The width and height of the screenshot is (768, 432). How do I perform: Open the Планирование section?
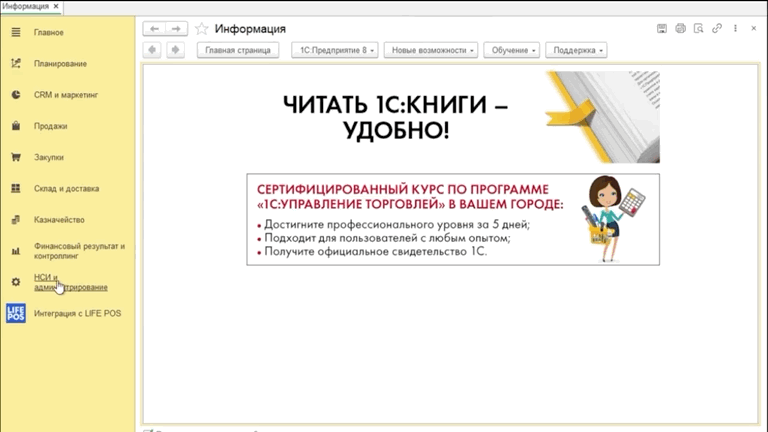pyautogui.click(x=60, y=64)
